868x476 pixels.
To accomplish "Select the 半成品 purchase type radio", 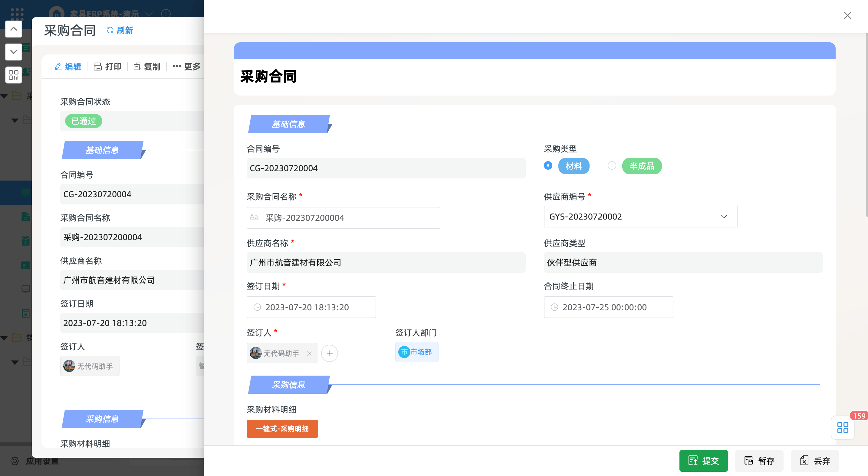I will [x=612, y=166].
